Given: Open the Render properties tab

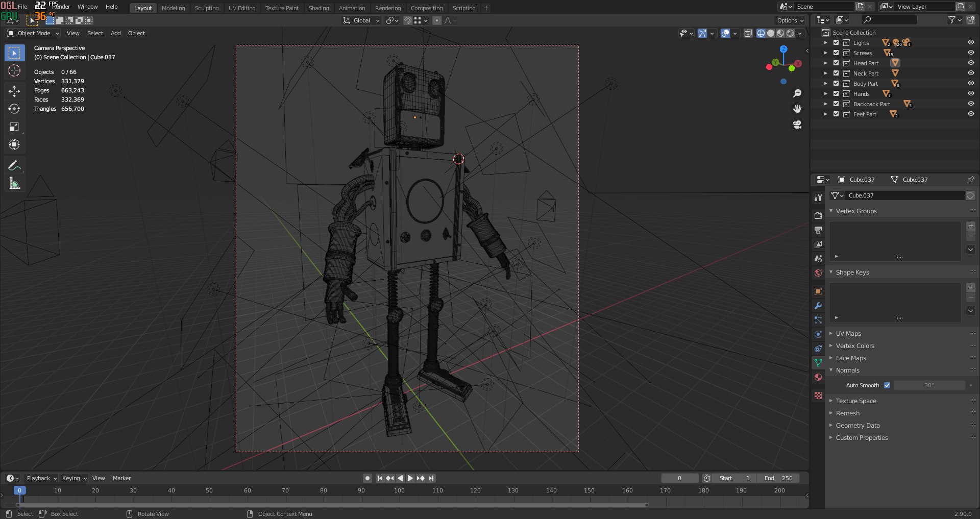Looking at the screenshot, I should [818, 216].
